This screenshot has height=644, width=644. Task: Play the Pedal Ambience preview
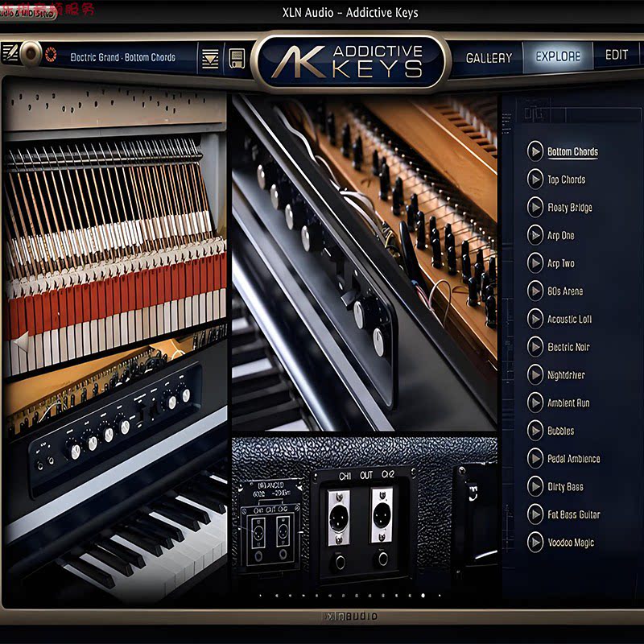click(535, 458)
